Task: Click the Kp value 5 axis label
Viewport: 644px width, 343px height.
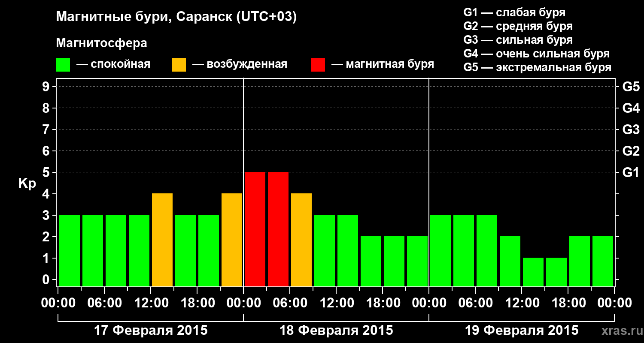Action: (47, 172)
